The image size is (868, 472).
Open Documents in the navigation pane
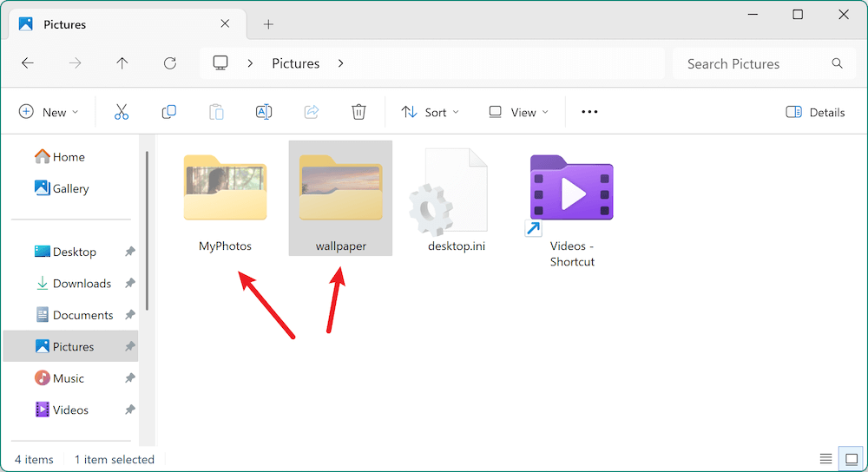(74, 315)
